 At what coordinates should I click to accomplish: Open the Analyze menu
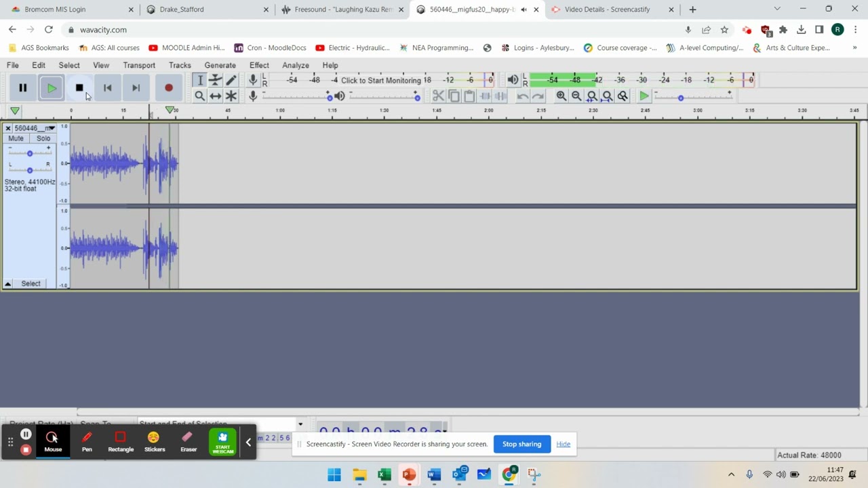coord(296,65)
